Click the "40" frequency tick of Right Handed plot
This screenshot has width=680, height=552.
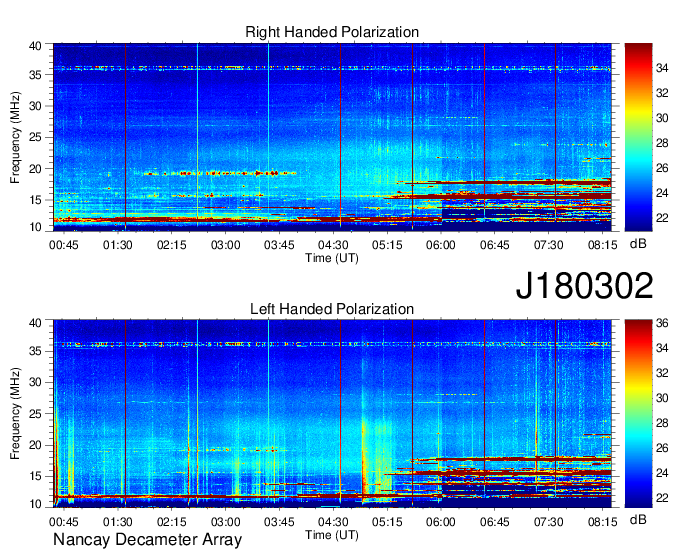pos(35,46)
